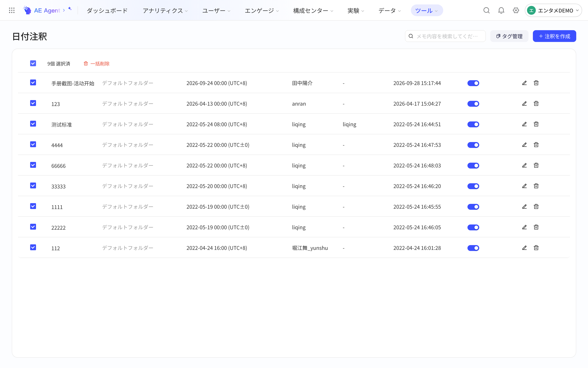Click the 注釈を作成 button

(554, 36)
